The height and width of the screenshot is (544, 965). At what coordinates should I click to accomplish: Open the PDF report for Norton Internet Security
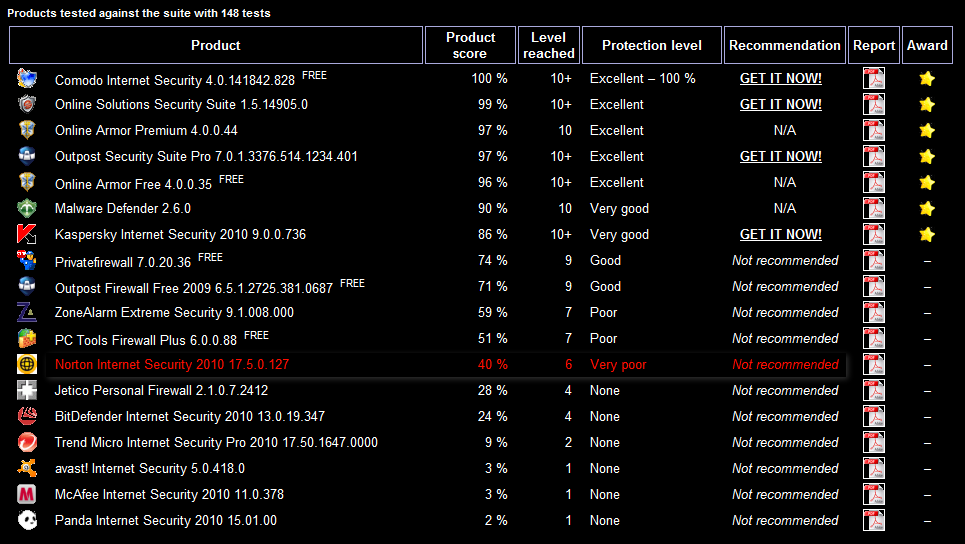[873, 364]
